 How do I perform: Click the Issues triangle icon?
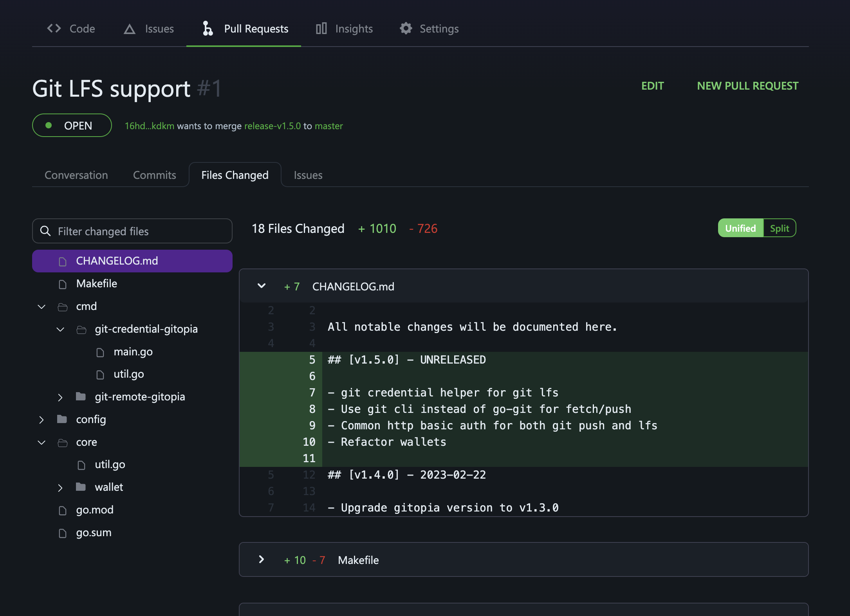(x=130, y=29)
